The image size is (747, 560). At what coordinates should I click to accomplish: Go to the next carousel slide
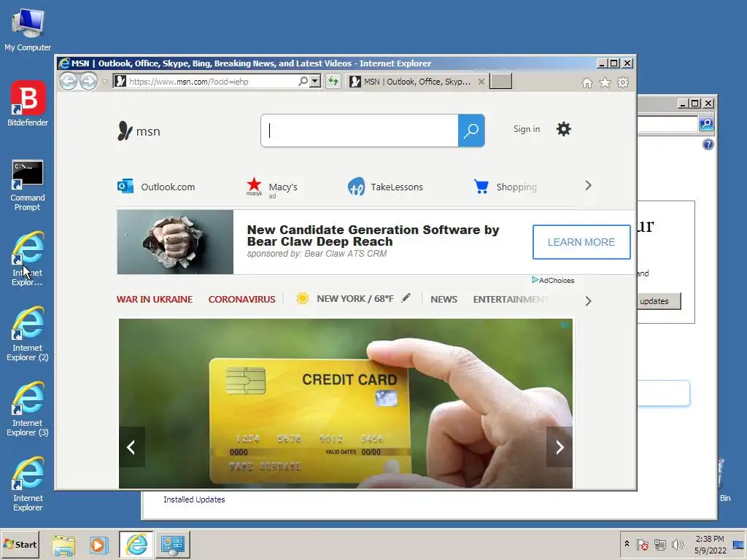pyautogui.click(x=560, y=447)
